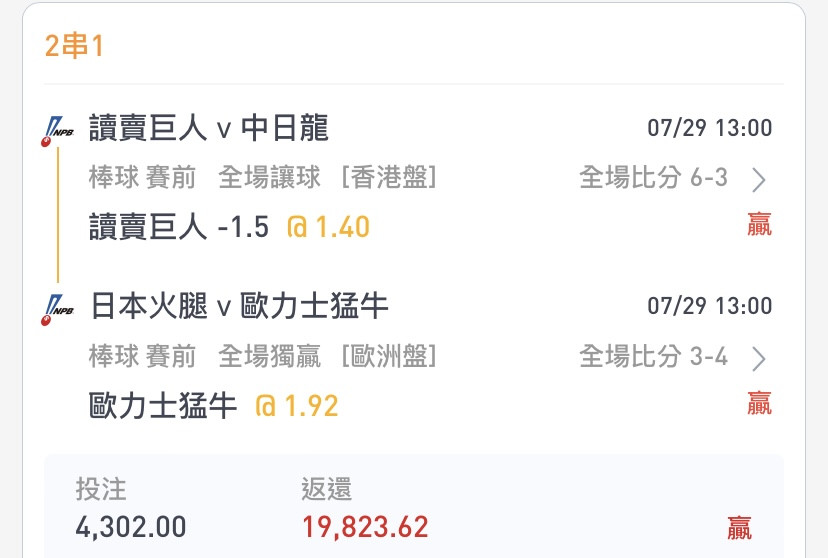The image size is (828, 558).
Task: Open the 讀賣巨人 v 中日龍 match title
Action: [x=209, y=128]
